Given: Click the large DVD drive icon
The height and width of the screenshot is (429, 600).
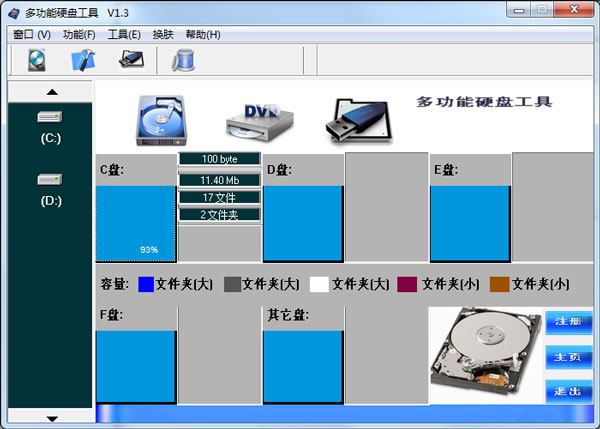Looking at the screenshot, I should (260, 122).
